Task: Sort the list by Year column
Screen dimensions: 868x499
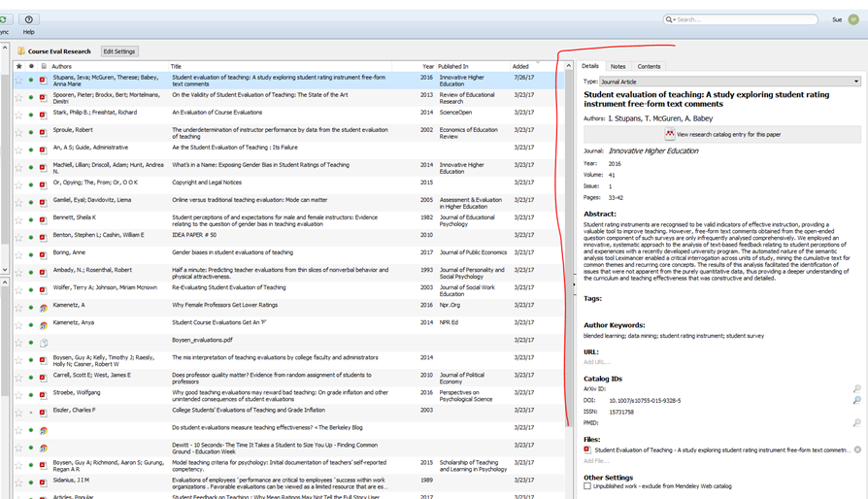Action: [428, 66]
